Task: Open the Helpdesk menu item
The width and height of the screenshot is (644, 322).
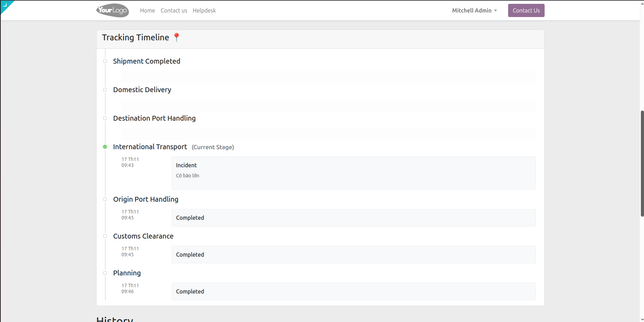Action: point(204,10)
